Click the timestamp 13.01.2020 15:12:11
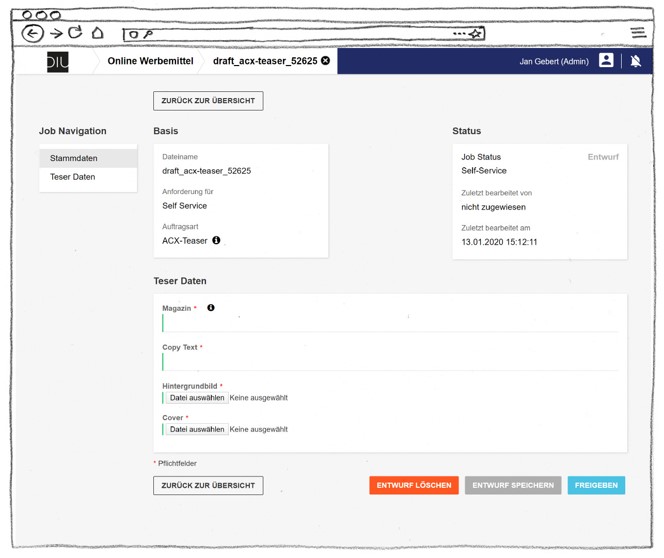The height and width of the screenshot is (558, 664). pyautogui.click(x=499, y=242)
